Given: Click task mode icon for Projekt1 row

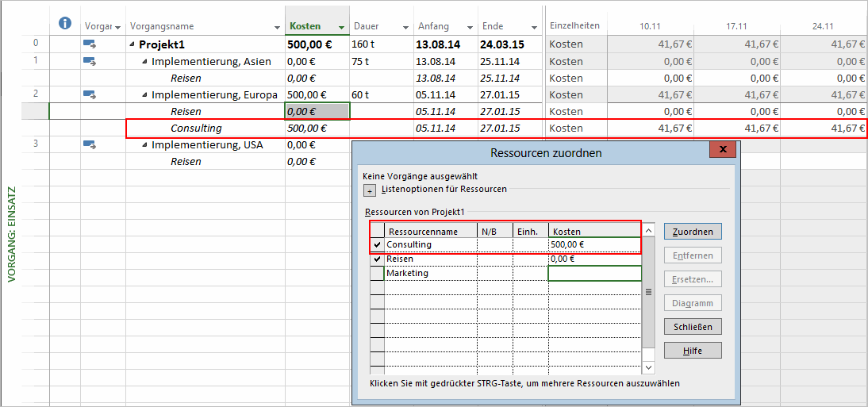Looking at the screenshot, I should 90,44.
